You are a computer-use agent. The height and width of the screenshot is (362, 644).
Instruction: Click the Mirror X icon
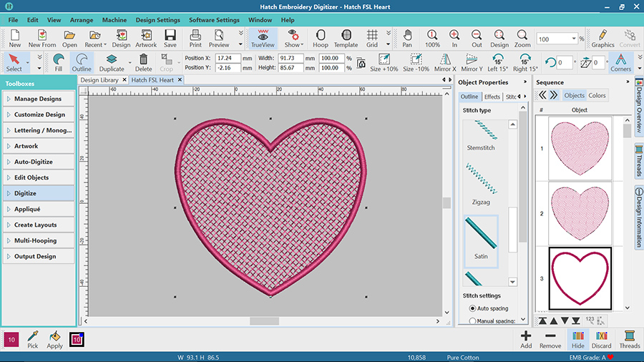pos(444,61)
